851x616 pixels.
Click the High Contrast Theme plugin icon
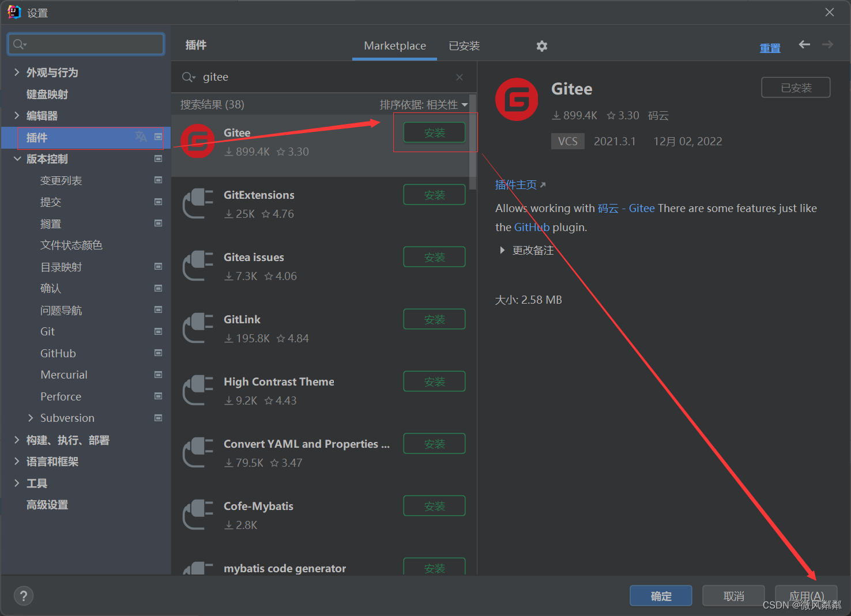coord(198,390)
